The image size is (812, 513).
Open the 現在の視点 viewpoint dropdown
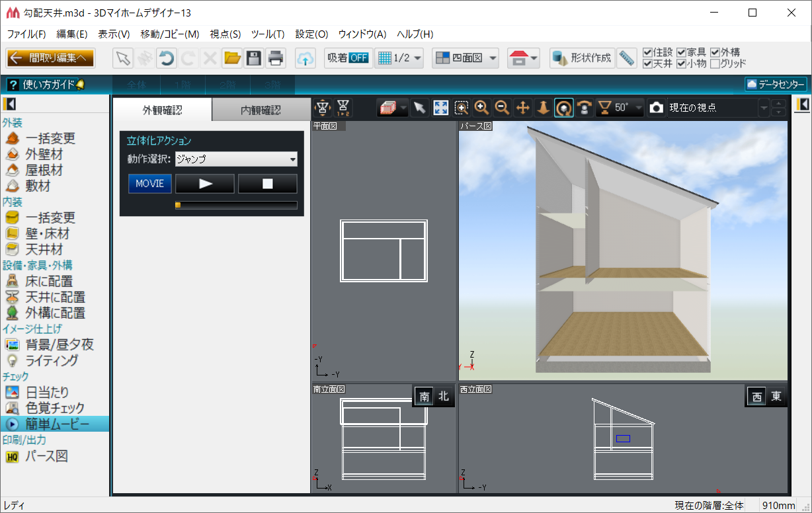(x=764, y=108)
